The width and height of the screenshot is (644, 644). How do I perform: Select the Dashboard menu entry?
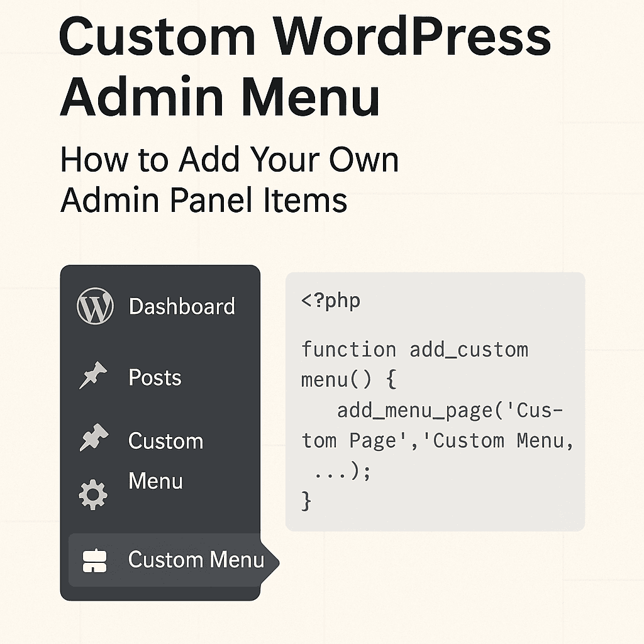point(181,306)
